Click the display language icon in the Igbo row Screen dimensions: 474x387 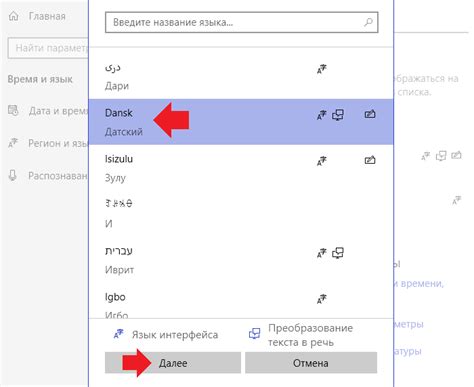(x=322, y=299)
